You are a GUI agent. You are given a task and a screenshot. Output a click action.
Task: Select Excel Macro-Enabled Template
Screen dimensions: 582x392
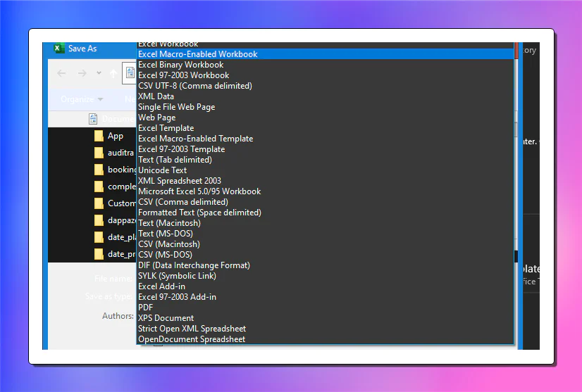pyautogui.click(x=325, y=139)
